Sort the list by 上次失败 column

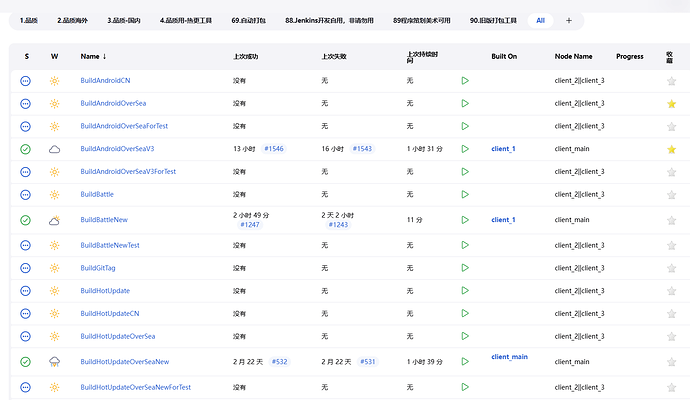[x=334, y=57]
